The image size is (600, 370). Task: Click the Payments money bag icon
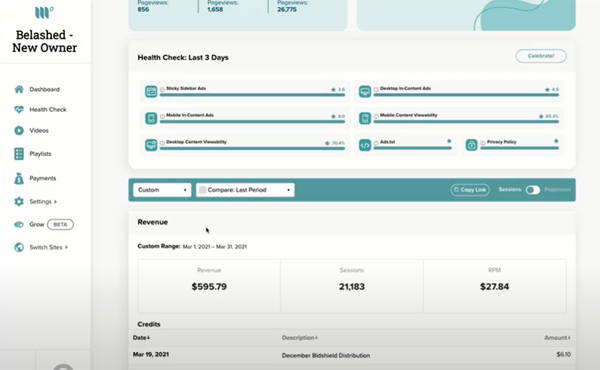[19, 178]
